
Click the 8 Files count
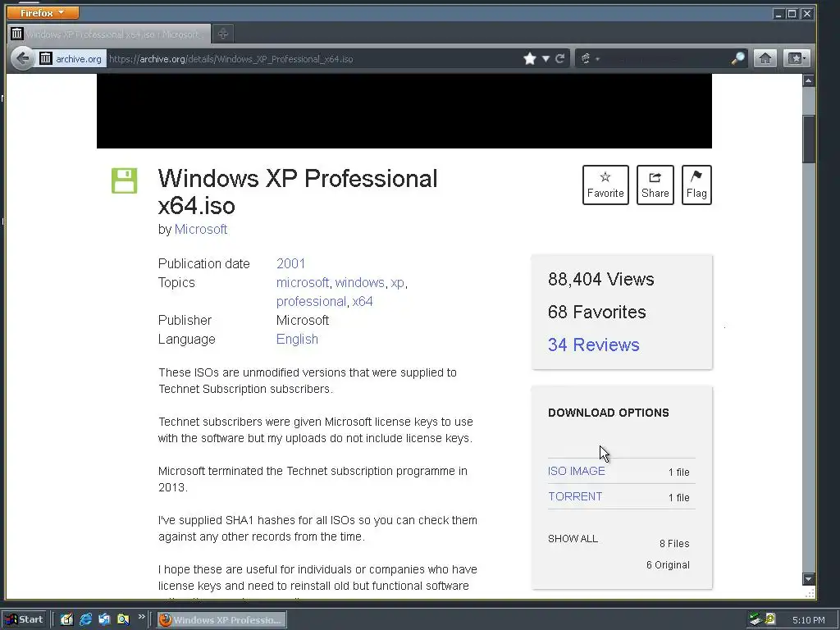674,543
